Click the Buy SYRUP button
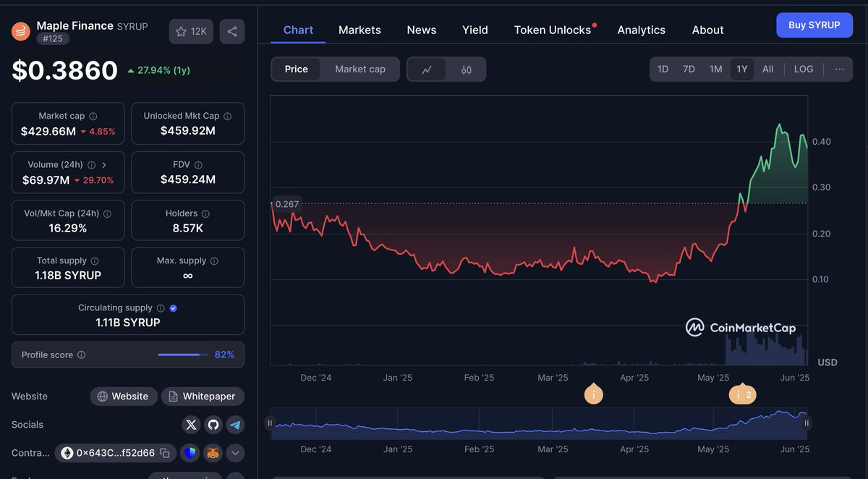The image size is (868, 479). (814, 25)
